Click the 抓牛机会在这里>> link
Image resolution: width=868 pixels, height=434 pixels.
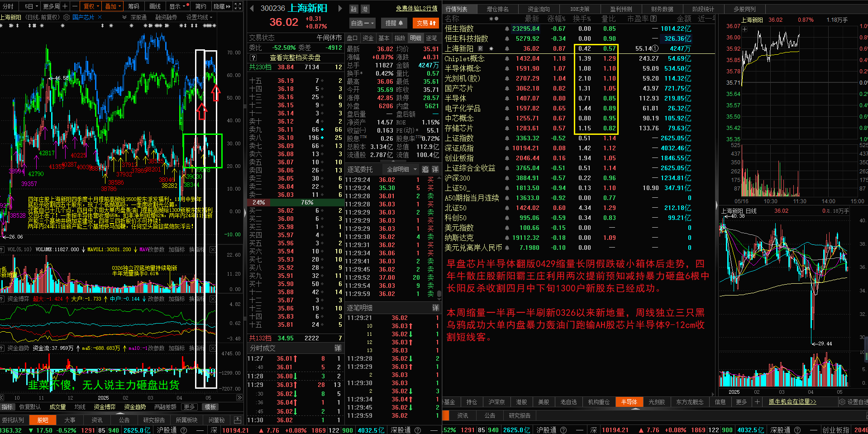click(792, 402)
